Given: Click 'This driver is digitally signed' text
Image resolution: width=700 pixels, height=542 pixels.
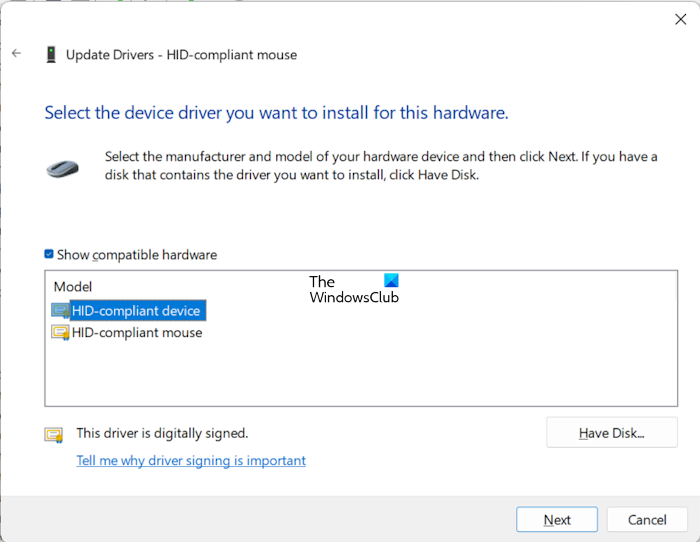Looking at the screenshot, I should (162, 434).
